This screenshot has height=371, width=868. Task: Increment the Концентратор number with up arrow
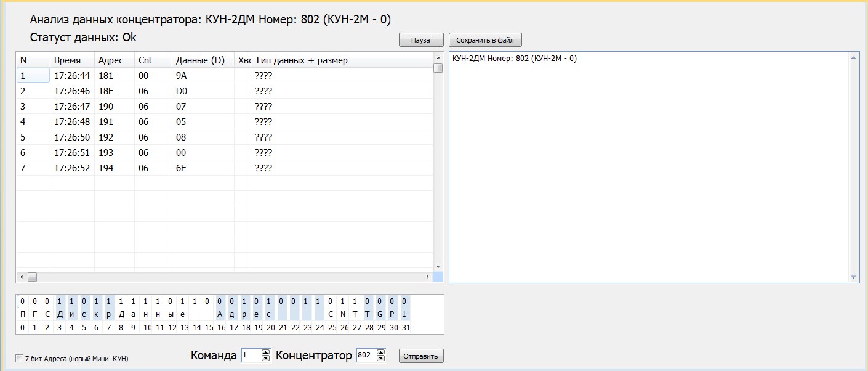[380, 353]
